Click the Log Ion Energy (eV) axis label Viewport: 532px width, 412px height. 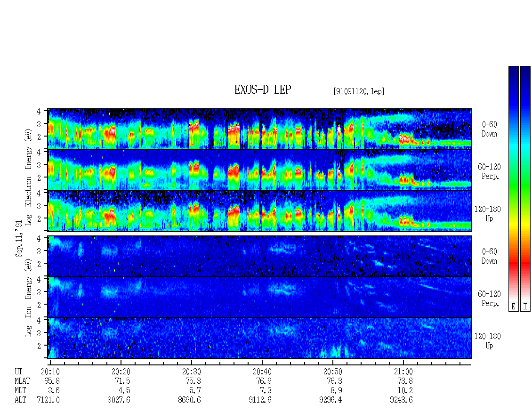(x=28, y=298)
